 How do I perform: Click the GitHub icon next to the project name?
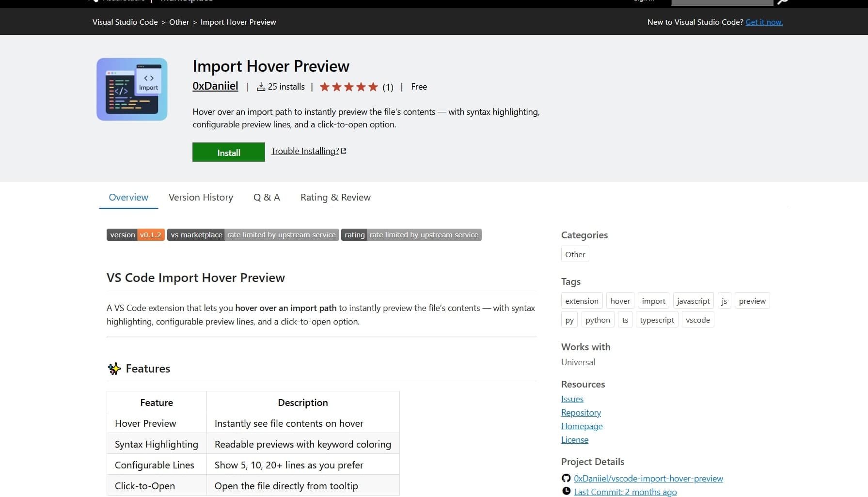point(566,478)
